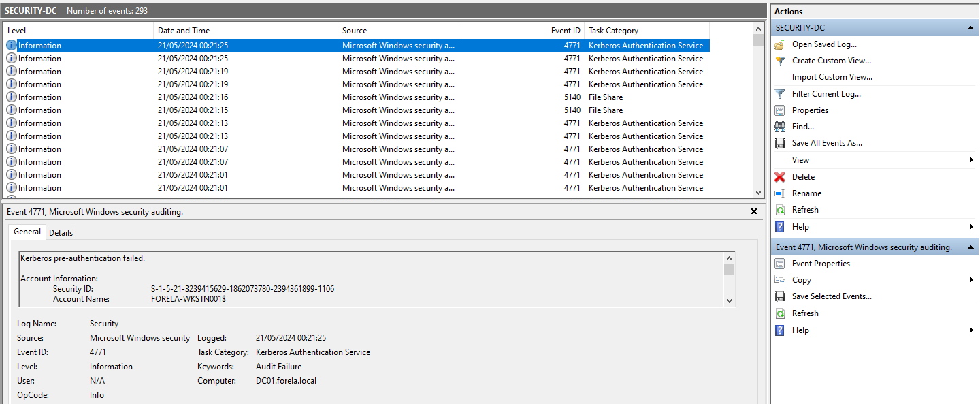Click the information icon of the 00:21:15 File Share event

pyautogui.click(x=12, y=110)
